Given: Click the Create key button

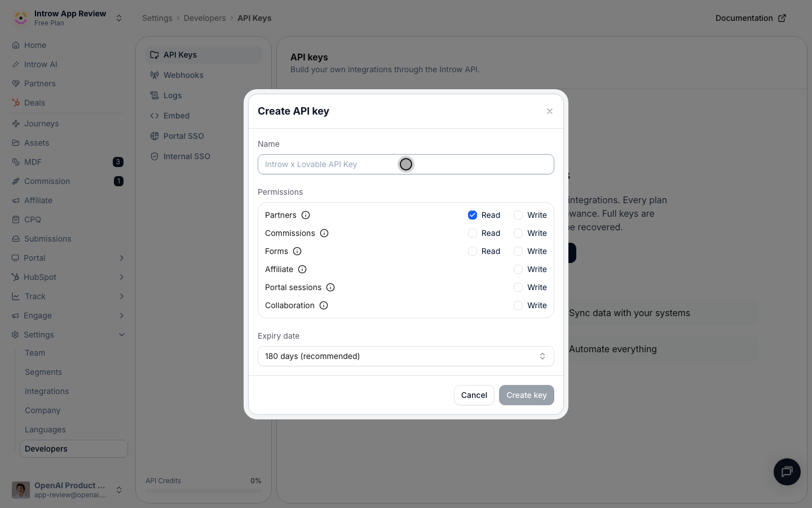Looking at the screenshot, I should [x=527, y=395].
